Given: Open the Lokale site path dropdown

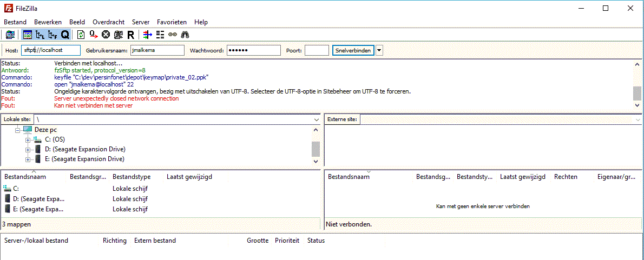Looking at the screenshot, I should click(x=316, y=119).
